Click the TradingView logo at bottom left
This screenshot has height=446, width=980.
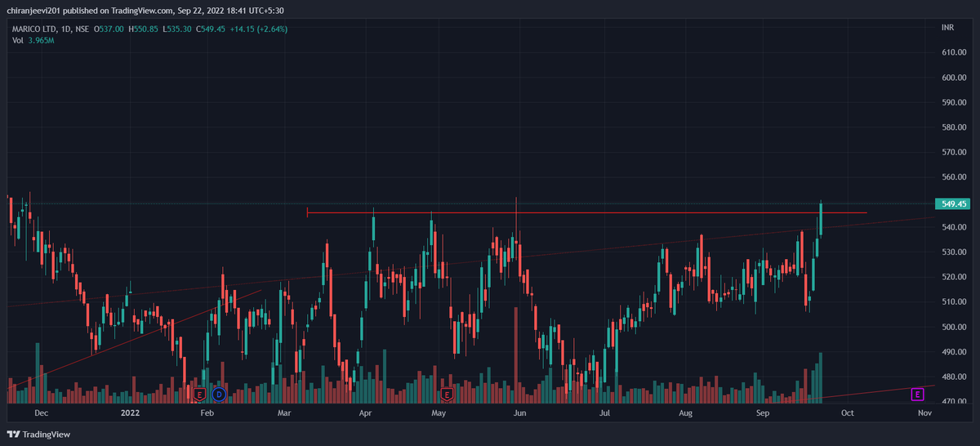[39, 434]
